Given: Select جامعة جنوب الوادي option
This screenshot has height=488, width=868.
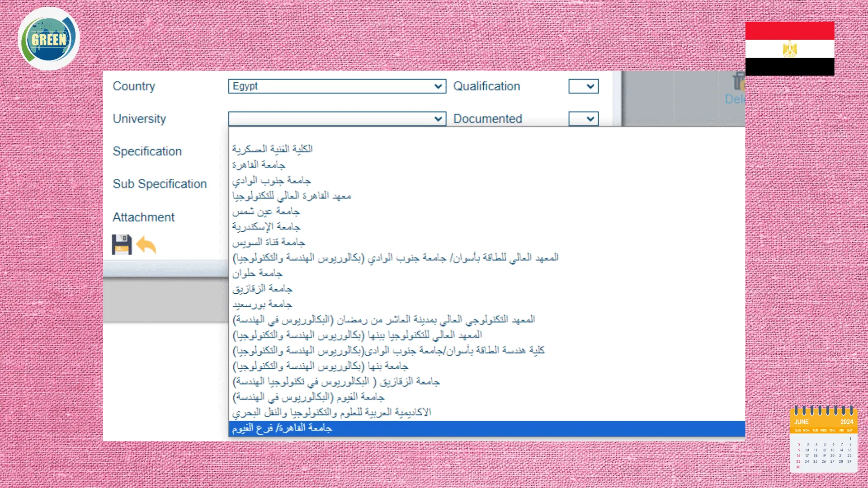Looking at the screenshot, I should (271, 181).
